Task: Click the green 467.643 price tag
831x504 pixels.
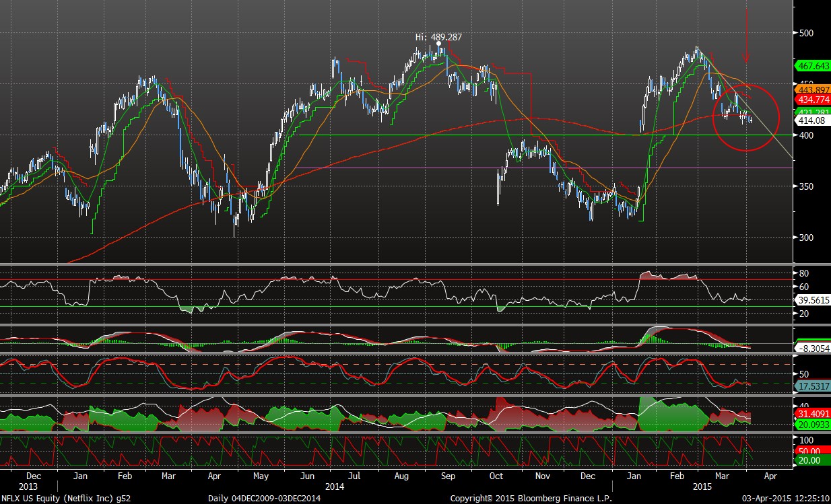Action: click(813, 66)
